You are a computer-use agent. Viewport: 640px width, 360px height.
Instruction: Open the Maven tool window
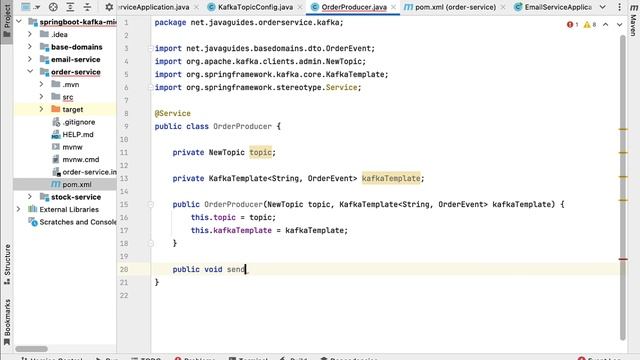point(633,19)
